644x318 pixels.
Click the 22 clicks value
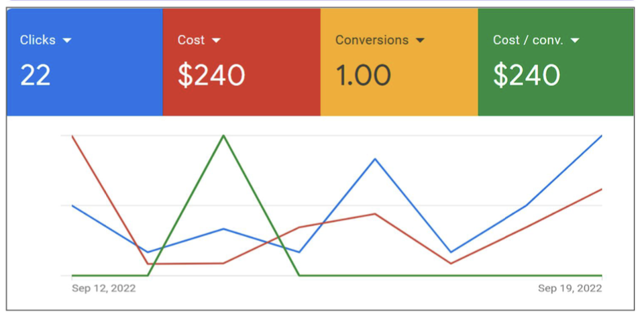point(36,75)
